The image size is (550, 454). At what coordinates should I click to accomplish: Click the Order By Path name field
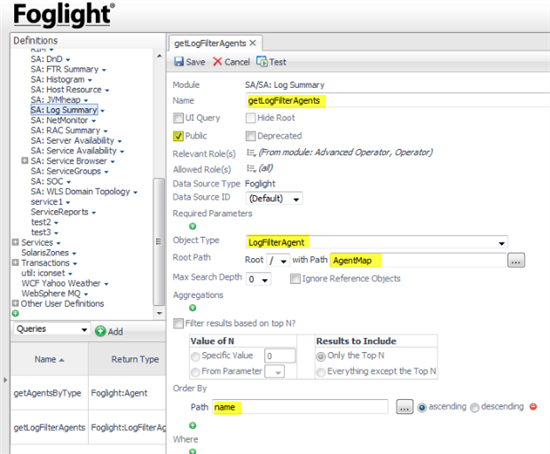click(300, 407)
